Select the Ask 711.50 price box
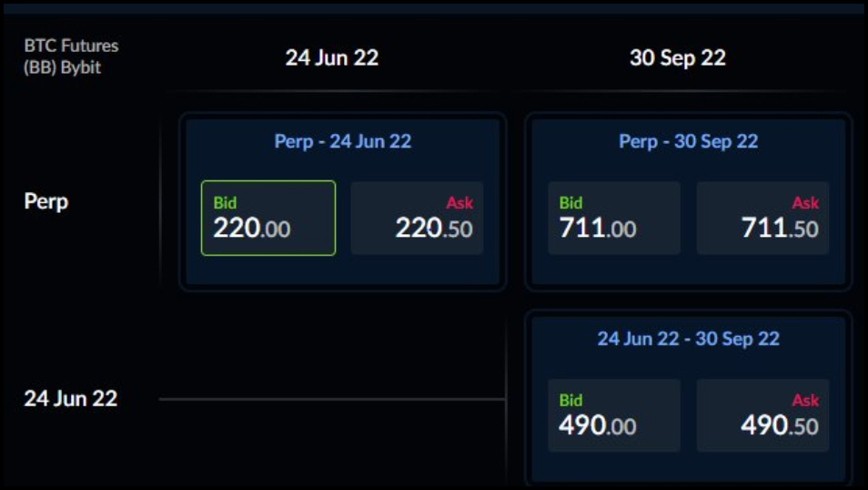 tap(762, 218)
